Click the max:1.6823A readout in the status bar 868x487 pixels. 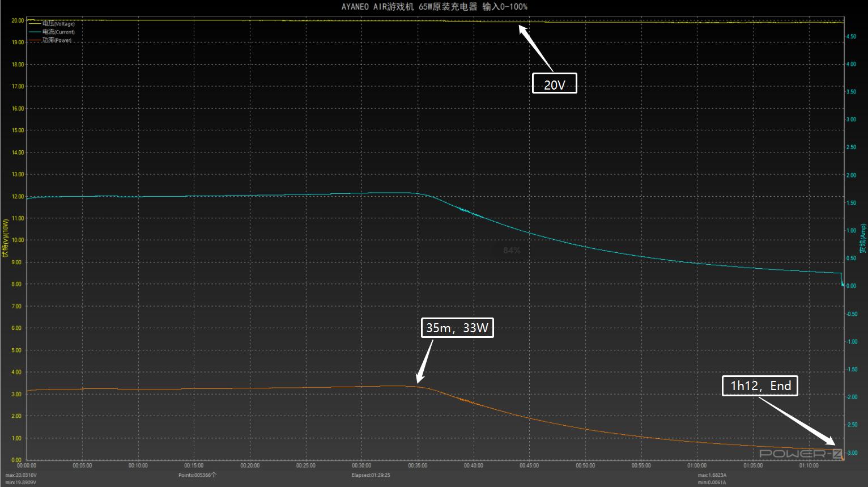click(x=712, y=475)
